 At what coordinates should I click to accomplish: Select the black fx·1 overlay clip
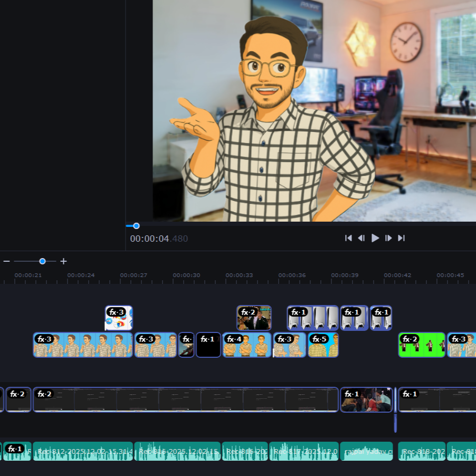pos(208,345)
